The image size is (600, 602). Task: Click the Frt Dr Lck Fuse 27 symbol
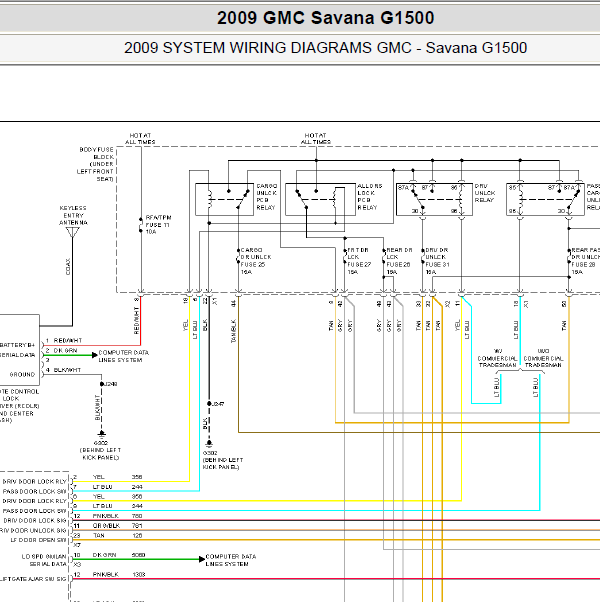click(x=345, y=257)
